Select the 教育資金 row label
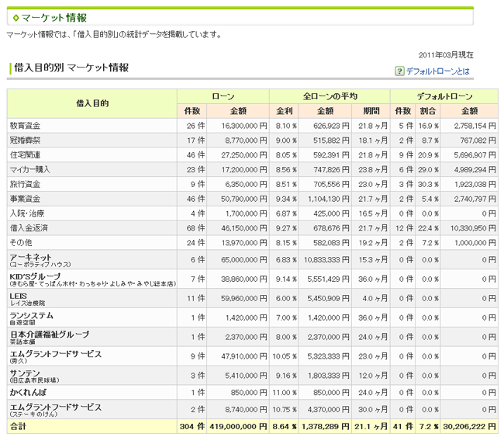Viewport: 504px width, 437px height. [25, 126]
